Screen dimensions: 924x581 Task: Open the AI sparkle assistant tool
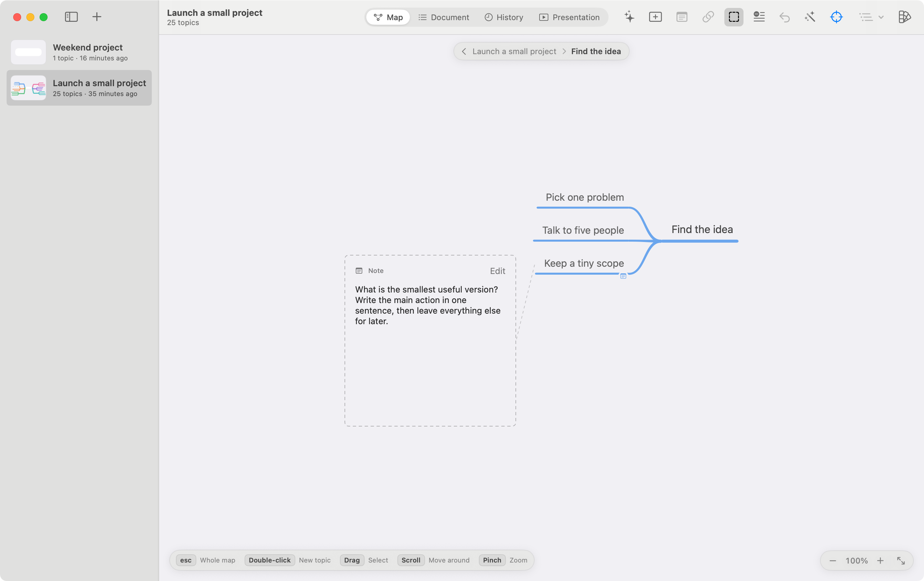click(629, 17)
